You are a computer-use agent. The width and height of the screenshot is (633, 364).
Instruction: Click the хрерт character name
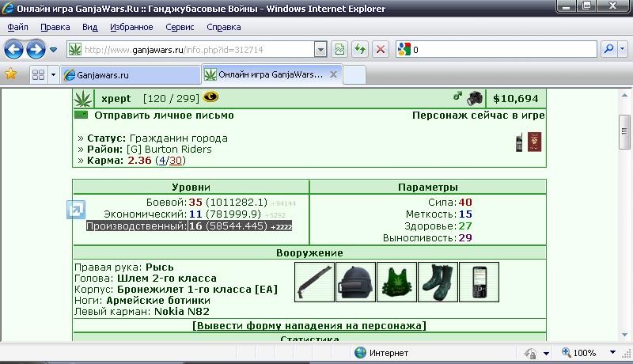pos(116,98)
